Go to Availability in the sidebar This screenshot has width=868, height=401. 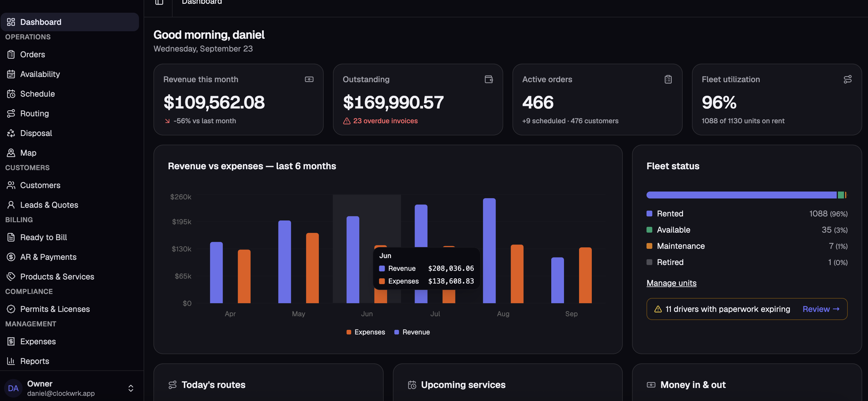pos(70,74)
